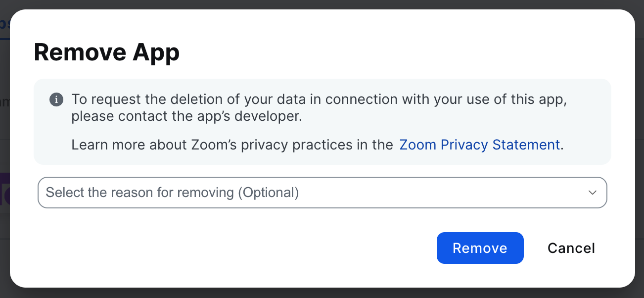The width and height of the screenshot is (644, 298).
Task: Select Cancel to keep the app
Action: pos(571,248)
